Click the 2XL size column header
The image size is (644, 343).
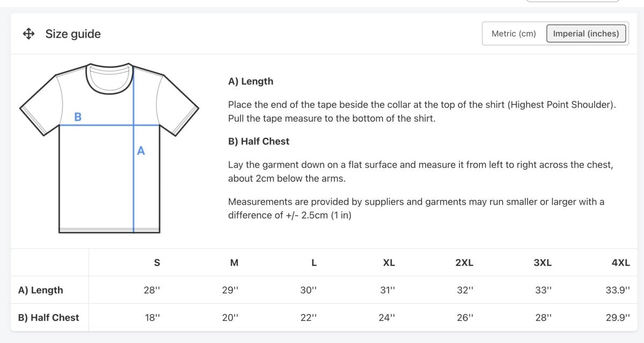click(x=464, y=263)
